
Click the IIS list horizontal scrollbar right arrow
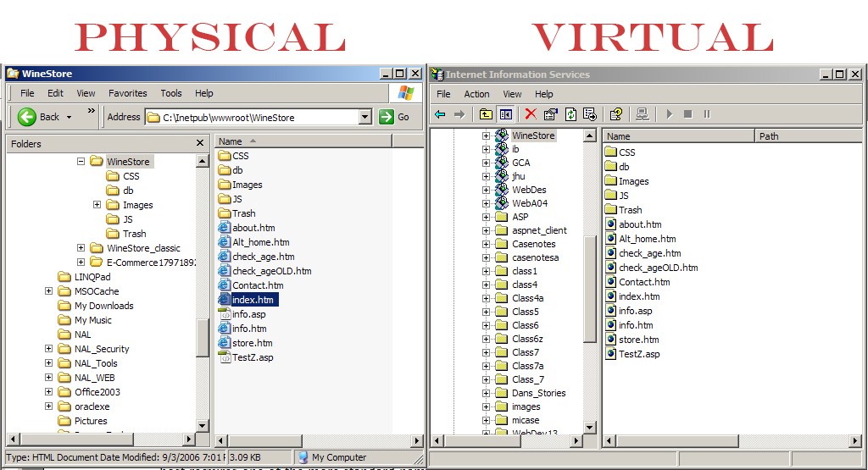[x=856, y=440]
